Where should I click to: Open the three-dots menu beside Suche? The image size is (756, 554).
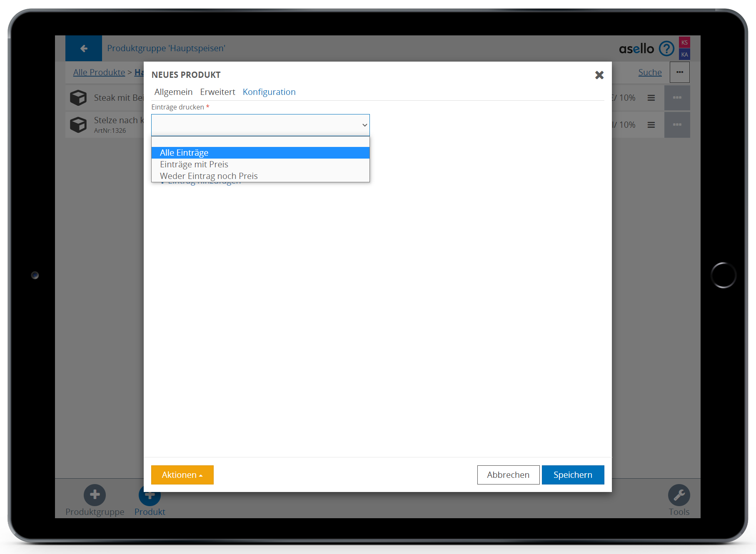click(x=679, y=72)
